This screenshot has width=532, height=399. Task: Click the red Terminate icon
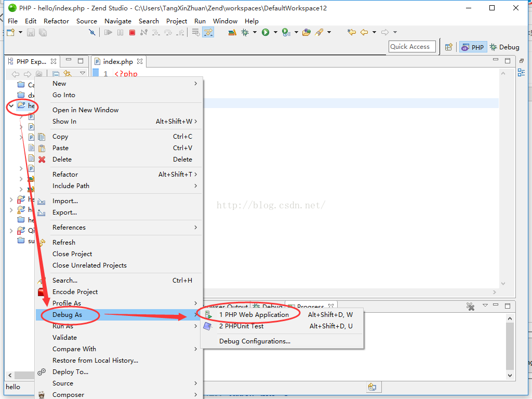[x=132, y=33]
